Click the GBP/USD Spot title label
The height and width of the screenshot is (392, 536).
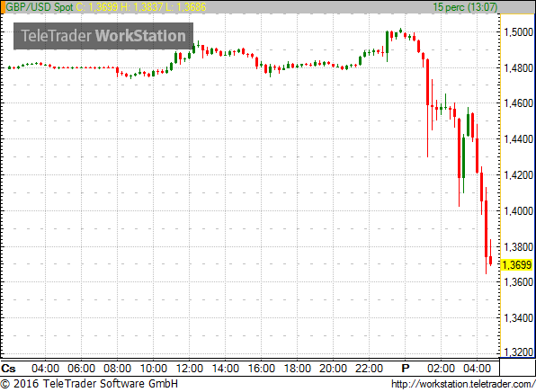(x=40, y=7)
